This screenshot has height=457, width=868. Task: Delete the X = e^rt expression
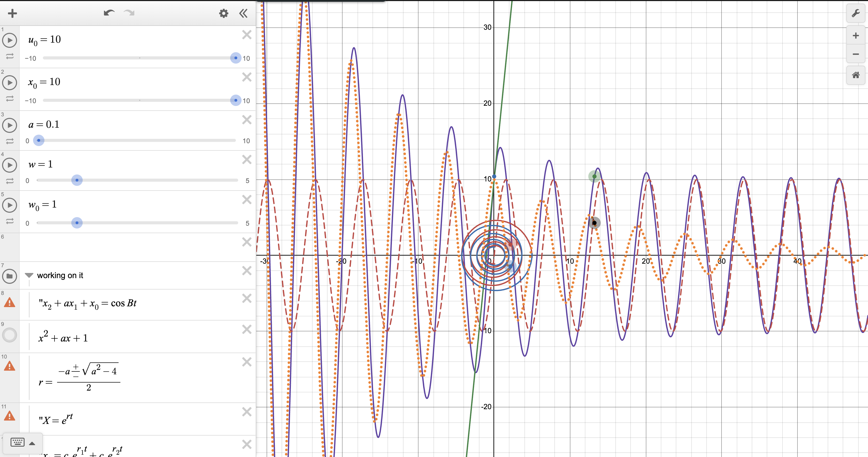[247, 412]
